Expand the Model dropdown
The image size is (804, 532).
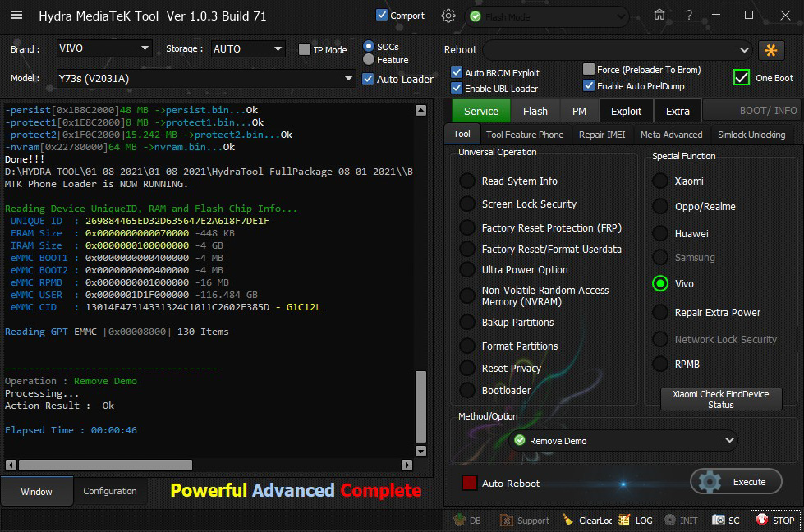(205, 79)
